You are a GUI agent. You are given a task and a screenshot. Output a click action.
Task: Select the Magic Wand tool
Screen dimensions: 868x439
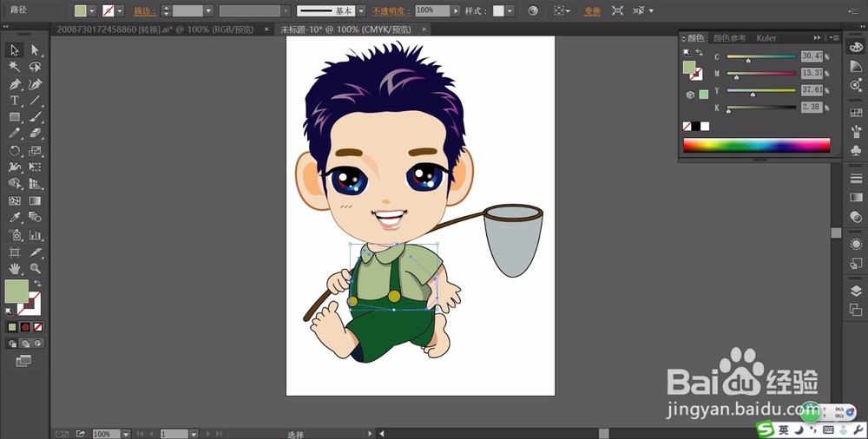(15, 67)
